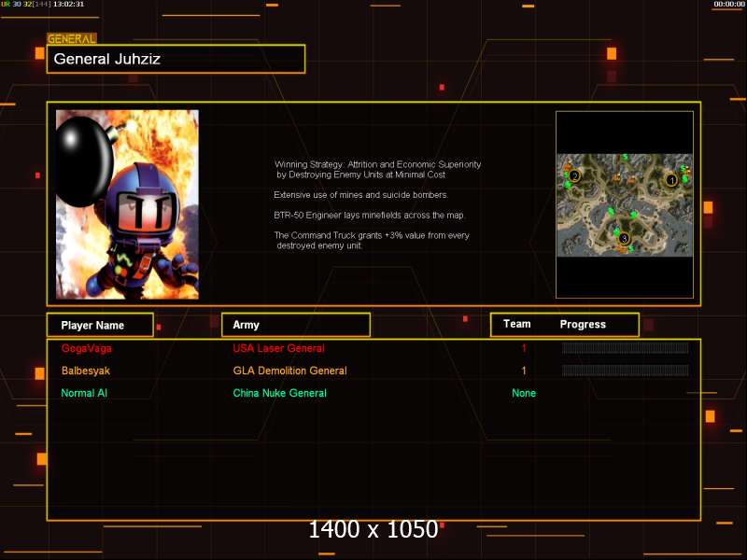Click team number 1 in GogaVaga row
Screen dimensions: 747x560
[x=524, y=348]
